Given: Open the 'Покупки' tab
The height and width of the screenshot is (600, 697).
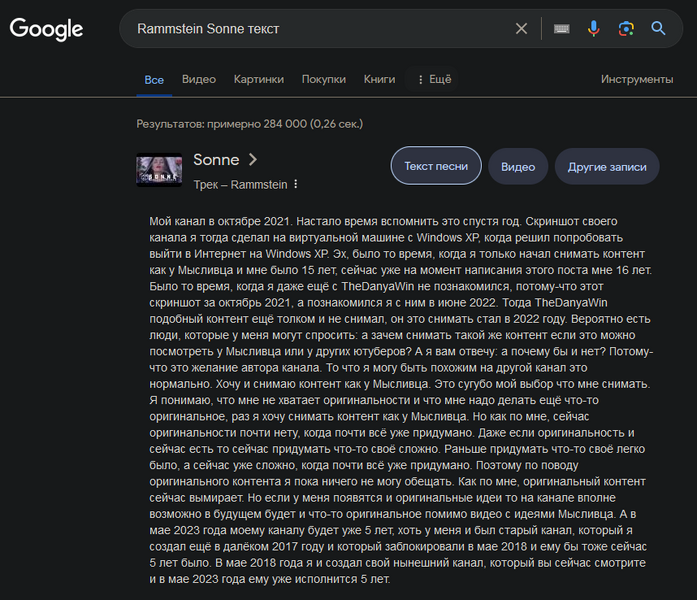Looking at the screenshot, I should pos(324,79).
